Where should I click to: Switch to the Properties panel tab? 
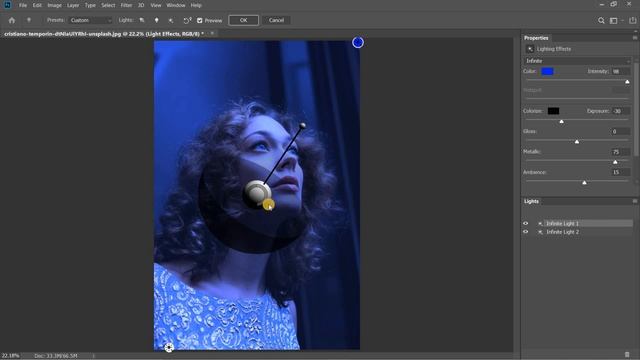pos(536,38)
